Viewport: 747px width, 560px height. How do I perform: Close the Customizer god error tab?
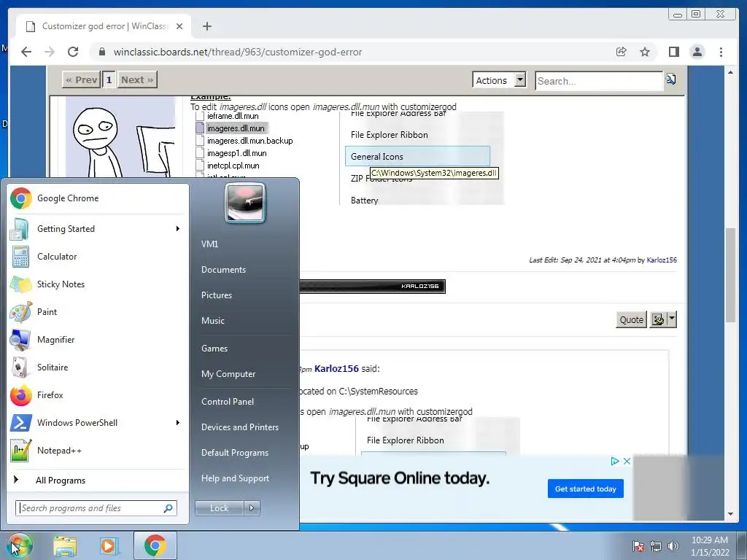point(179,26)
